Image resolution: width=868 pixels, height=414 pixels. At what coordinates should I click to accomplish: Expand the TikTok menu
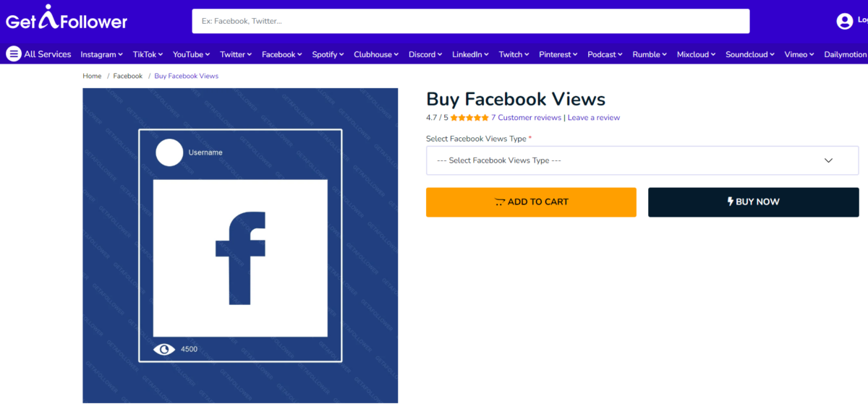click(x=148, y=54)
